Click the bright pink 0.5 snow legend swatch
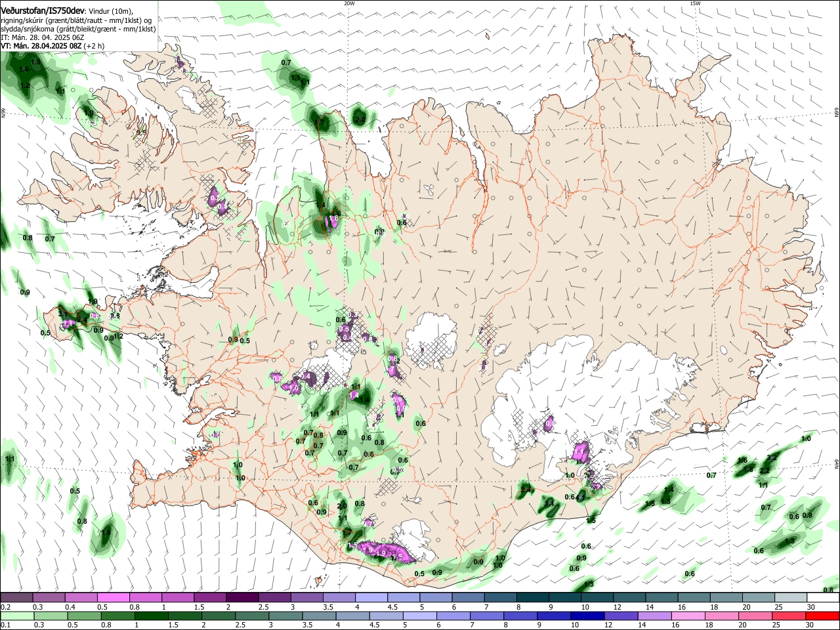The image size is (840, 630). pos(113,598)
